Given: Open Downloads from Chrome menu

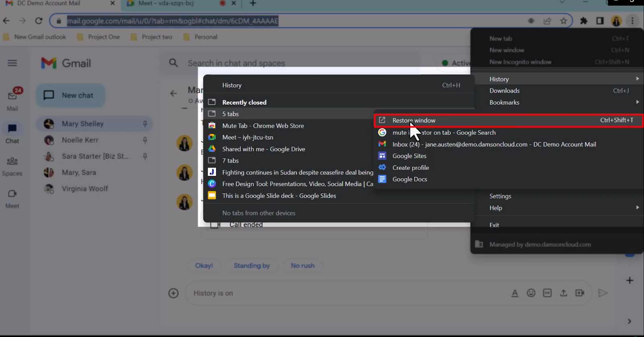Looking at the screenshot, I should pos(557,91).
